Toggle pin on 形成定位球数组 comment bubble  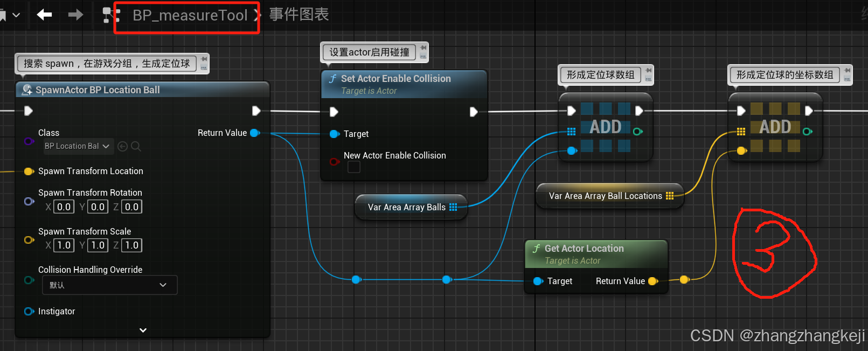(649, 71)
